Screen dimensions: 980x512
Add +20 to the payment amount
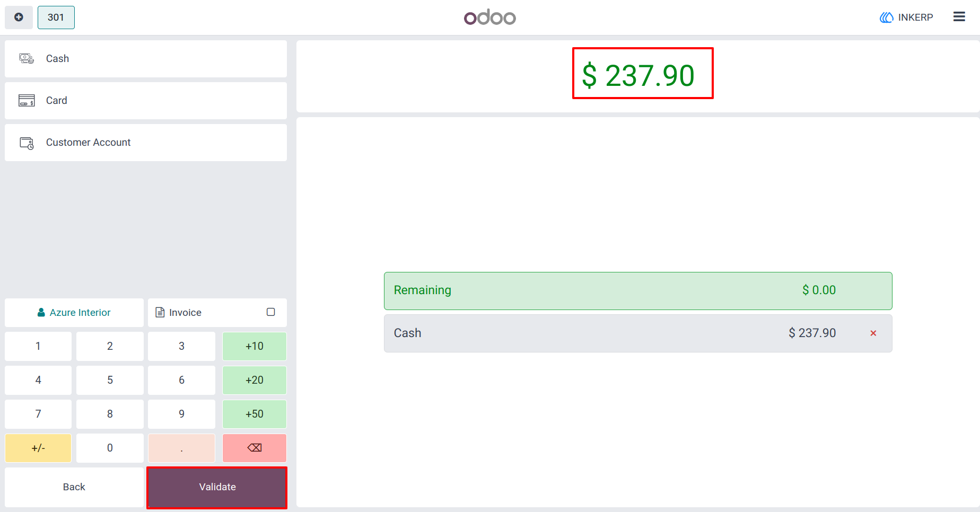tap(255, 380)
